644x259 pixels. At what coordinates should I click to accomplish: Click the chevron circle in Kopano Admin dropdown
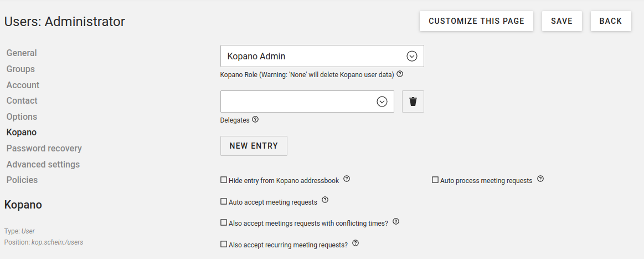pyautogui.click(x=412, y=56)
